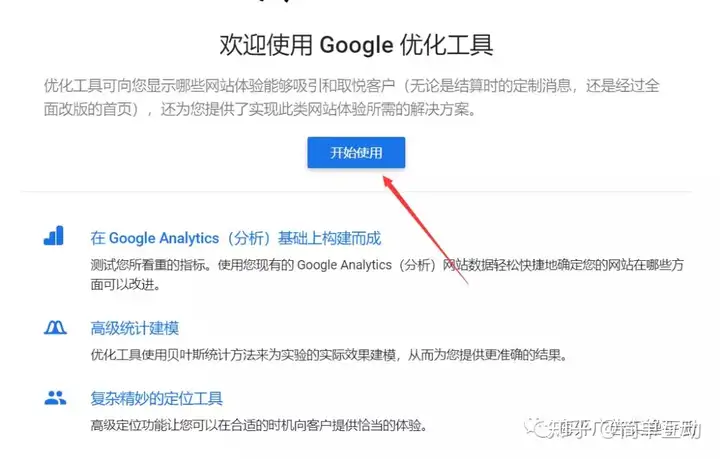The image size is (720, 459).
Task: Click the Google Analytics text in the first description
Action: [344, 265]
